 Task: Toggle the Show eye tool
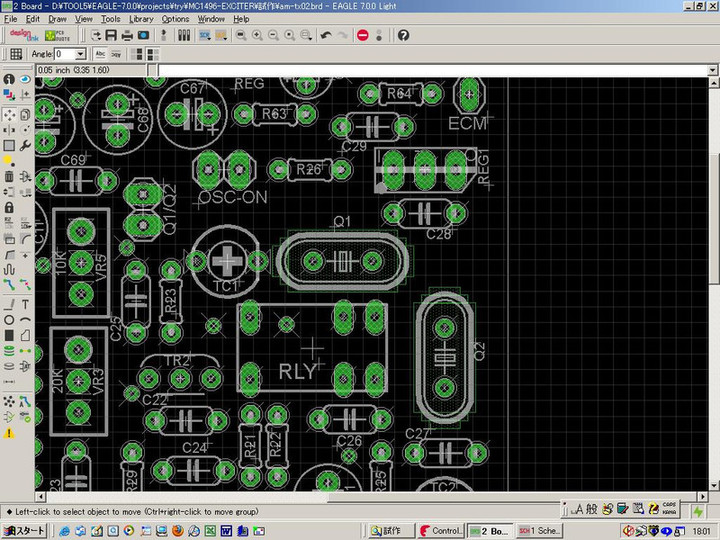pyautogui.click(x=25, y=78)
